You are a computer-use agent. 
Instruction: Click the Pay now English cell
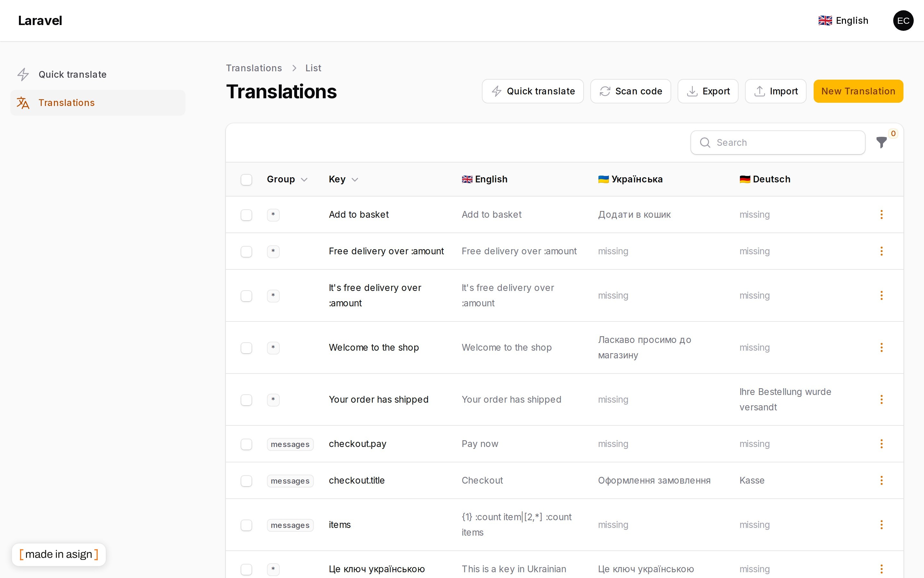tap(480, 444)
